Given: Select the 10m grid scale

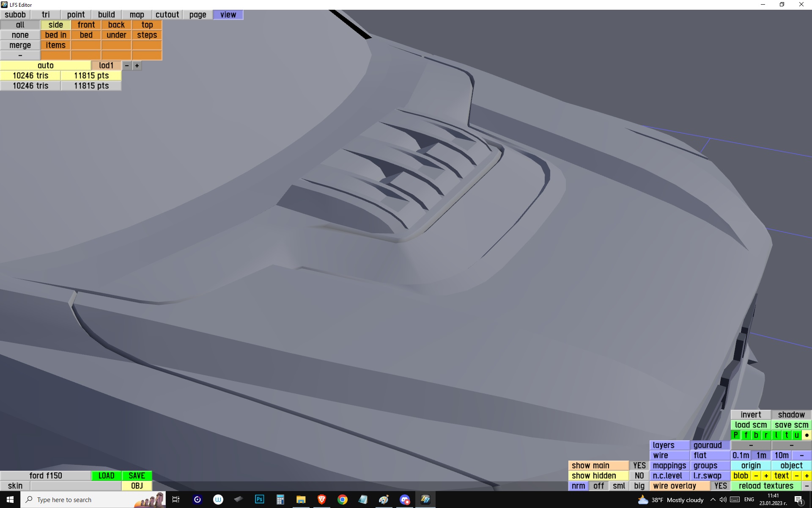Looking at the screenshot, I should (x=781, y=455).
